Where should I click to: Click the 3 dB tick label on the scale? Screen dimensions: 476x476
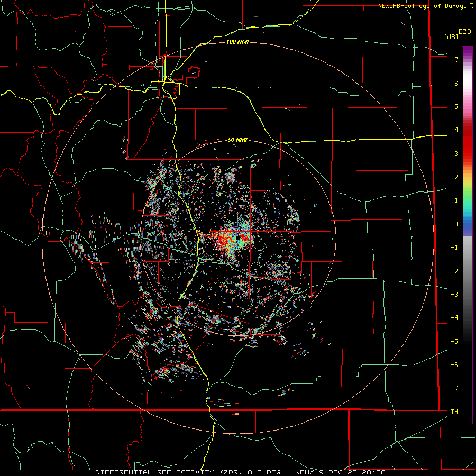456,153
